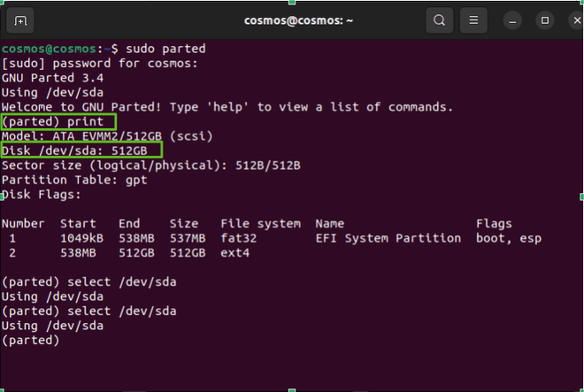Minimize the terminal window

click(512, 20)
